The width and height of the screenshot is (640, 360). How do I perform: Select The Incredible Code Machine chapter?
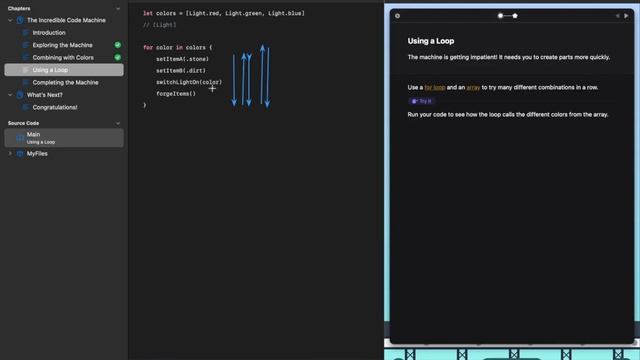(66, 20)
